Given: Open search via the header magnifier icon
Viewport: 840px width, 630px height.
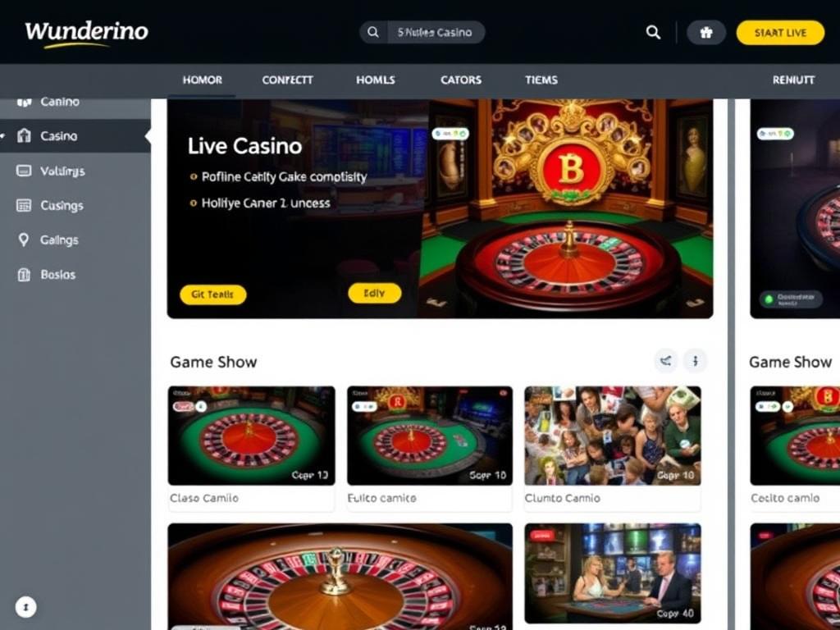Looking at the screenshot, I should pyautogui.click(x=653, y=32).
